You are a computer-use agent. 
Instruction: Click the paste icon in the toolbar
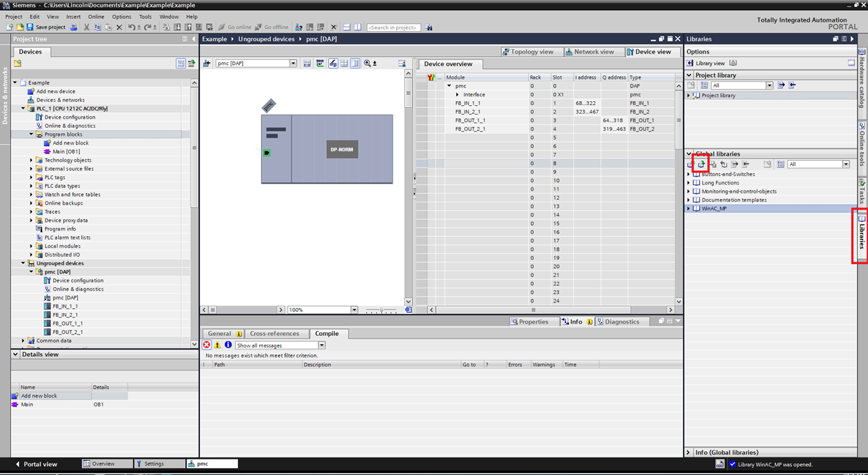tap(107, 27)
